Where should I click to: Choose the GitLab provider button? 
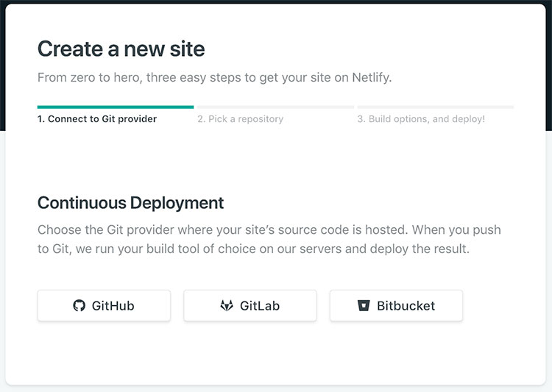(x=250, y=305)
